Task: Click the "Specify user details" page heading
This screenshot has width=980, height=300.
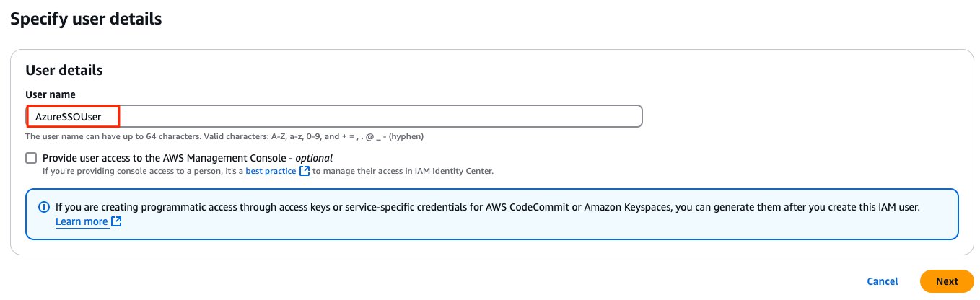Action: (x=86, y=19)
